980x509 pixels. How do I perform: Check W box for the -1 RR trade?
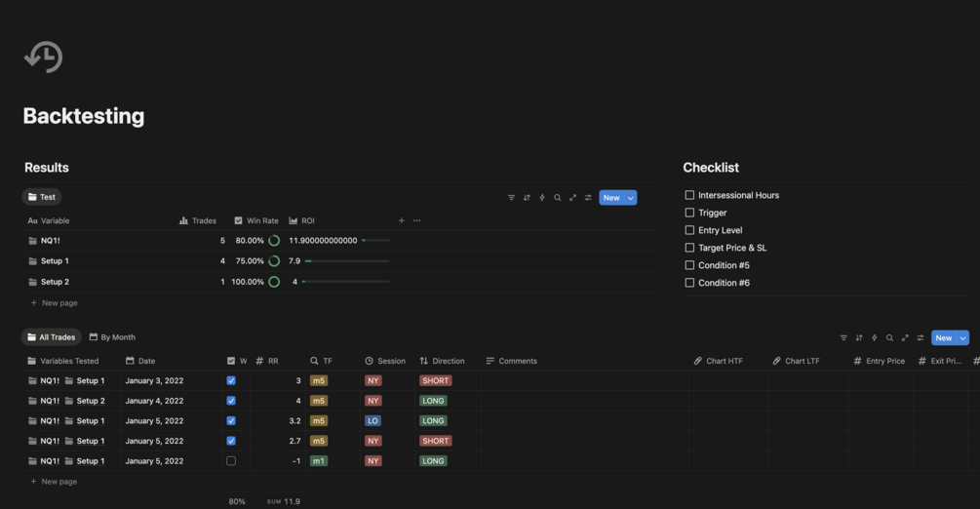pos(231,461)
